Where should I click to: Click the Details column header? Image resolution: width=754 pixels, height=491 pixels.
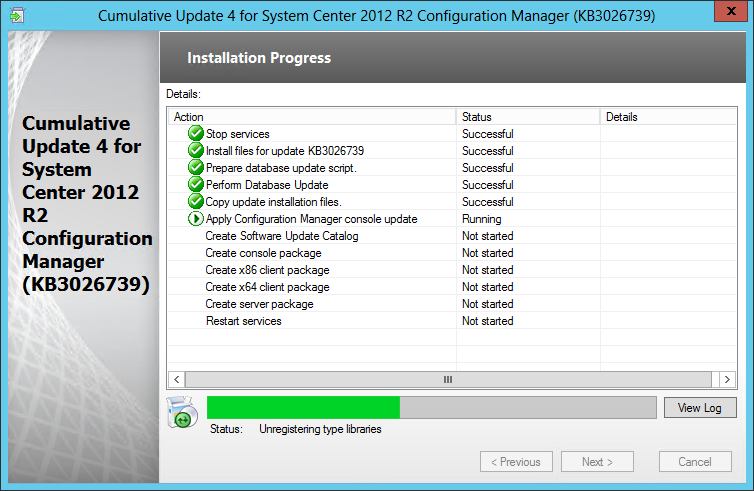point(668,117)
